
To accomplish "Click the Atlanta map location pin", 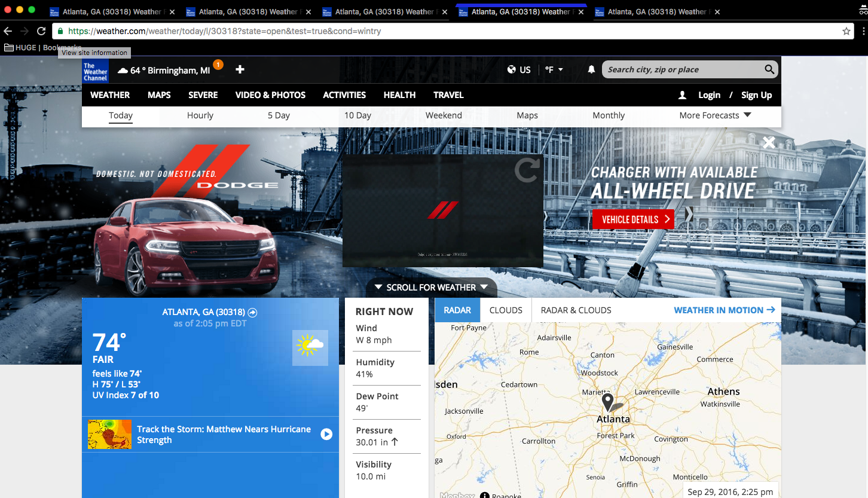I will pos(608,402).
